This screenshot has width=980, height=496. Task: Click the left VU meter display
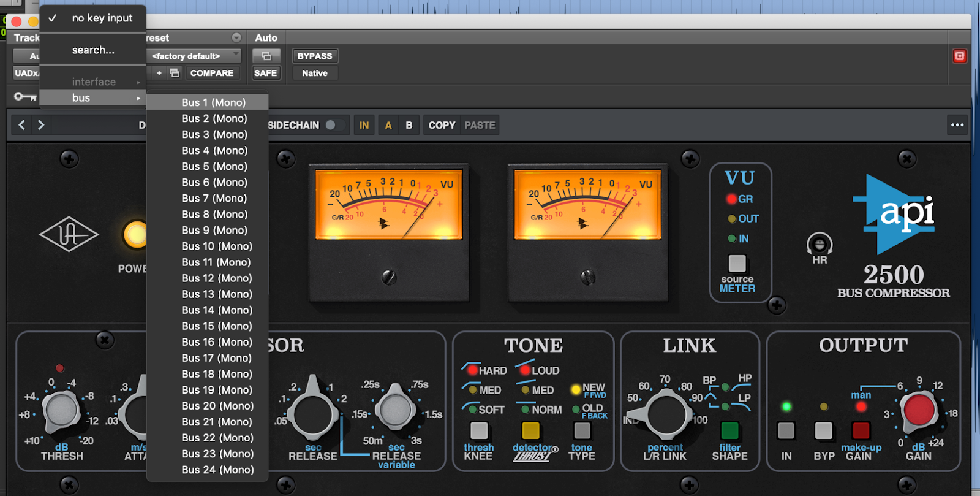(389, 204)
